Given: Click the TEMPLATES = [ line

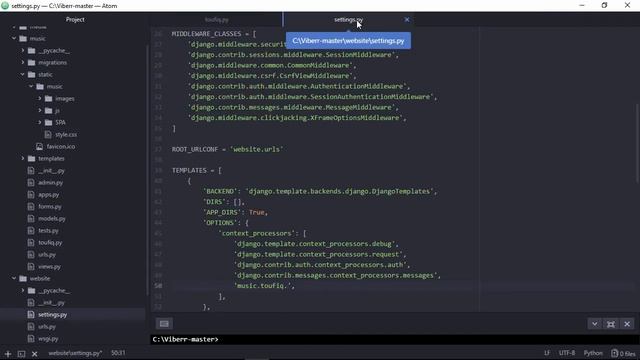Looking at the screenshot, I should 196,170.
